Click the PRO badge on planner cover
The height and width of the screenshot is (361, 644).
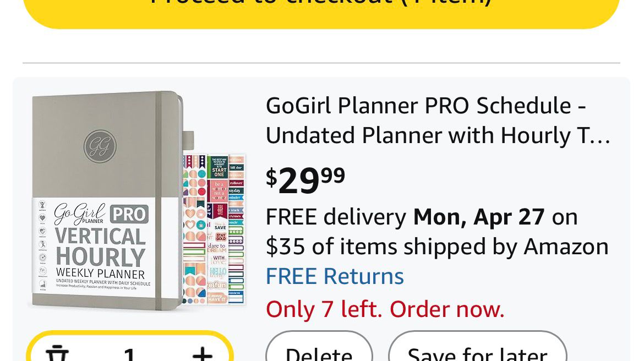(129, 214)
